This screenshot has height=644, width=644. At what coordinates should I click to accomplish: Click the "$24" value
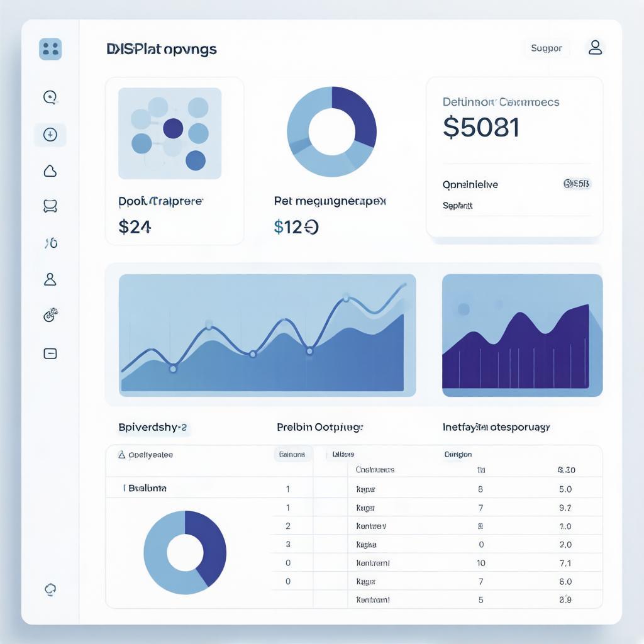coord(135,226)
